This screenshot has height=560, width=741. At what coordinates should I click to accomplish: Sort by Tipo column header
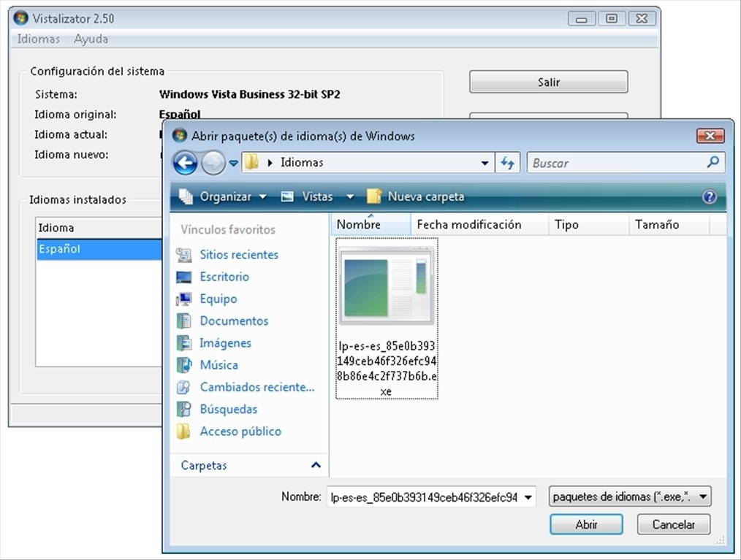[x=589, y=224]
